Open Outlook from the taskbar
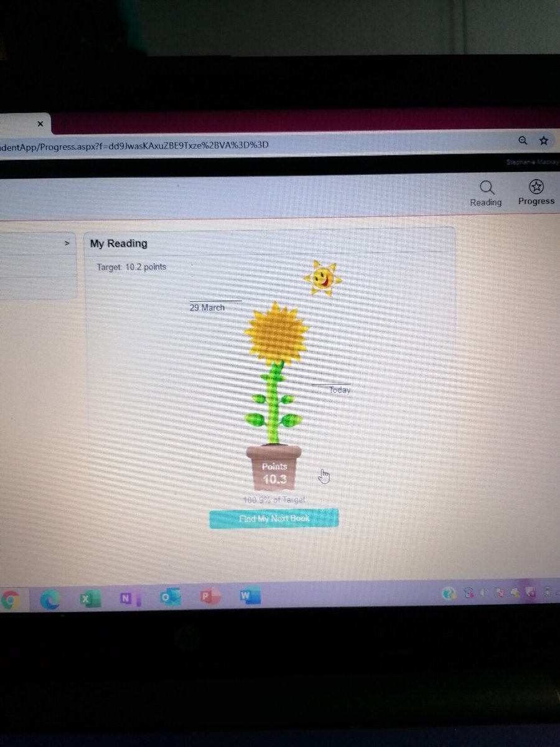Viewport: 560px width, 747px height. [x=169, y=598]
